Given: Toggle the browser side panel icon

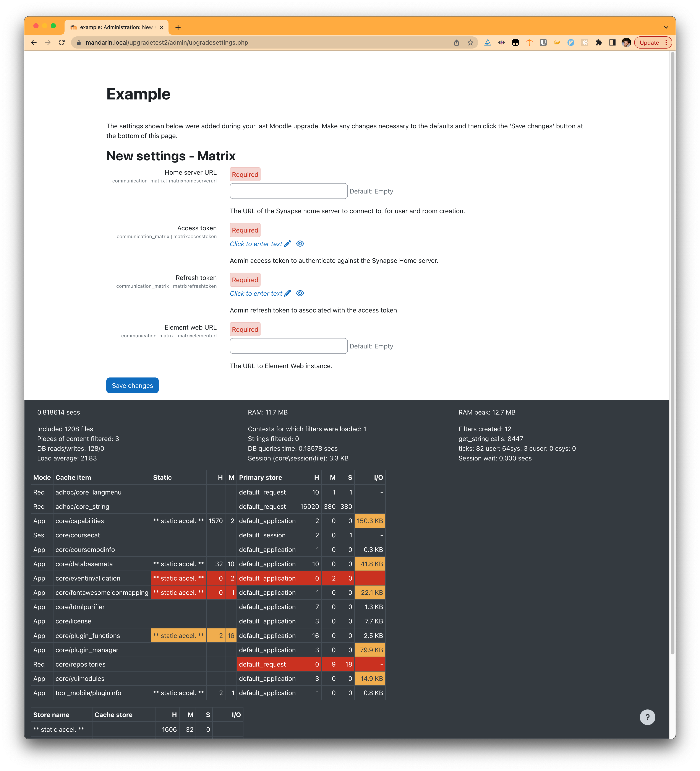Looking at the screenshot, I should (612, 42).
